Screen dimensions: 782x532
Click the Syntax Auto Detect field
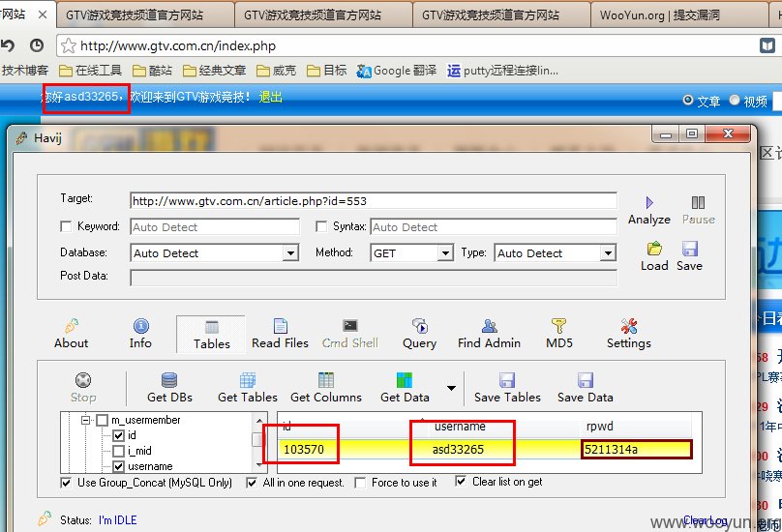coord(494,227)
